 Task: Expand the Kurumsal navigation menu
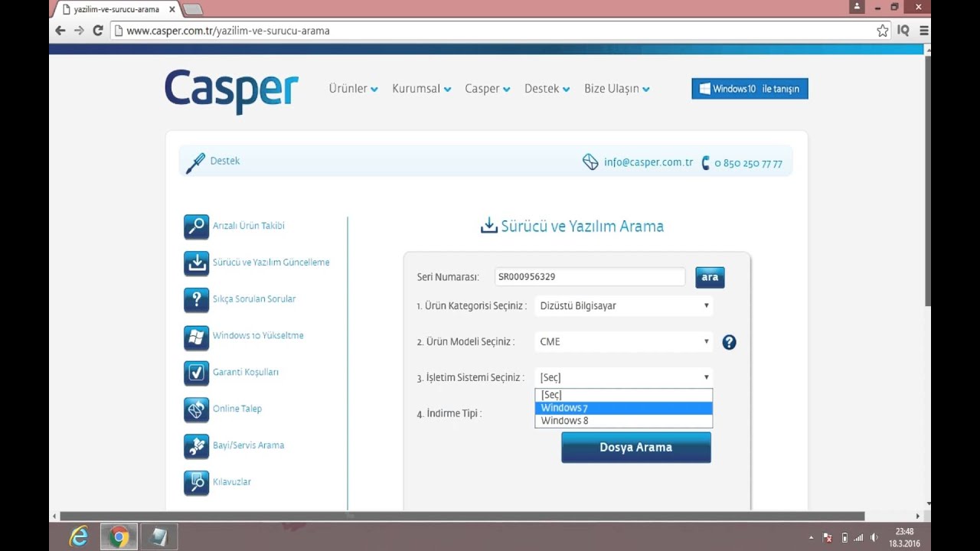coord(422,89)
